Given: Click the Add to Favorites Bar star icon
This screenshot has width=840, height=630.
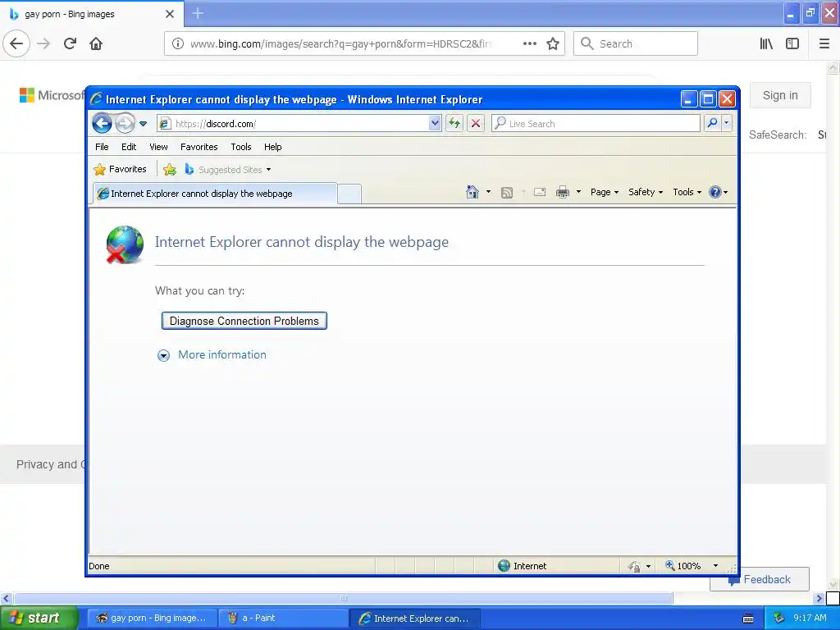Looking at the screenshot, I should (170, 169).
